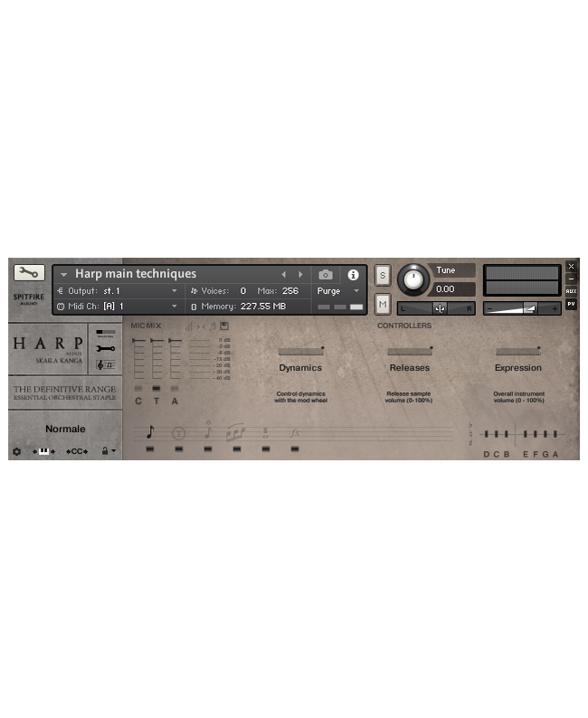Close the instrument with the X button
The width and height of the screenshot is (588, 718).
tap(571, 266)
